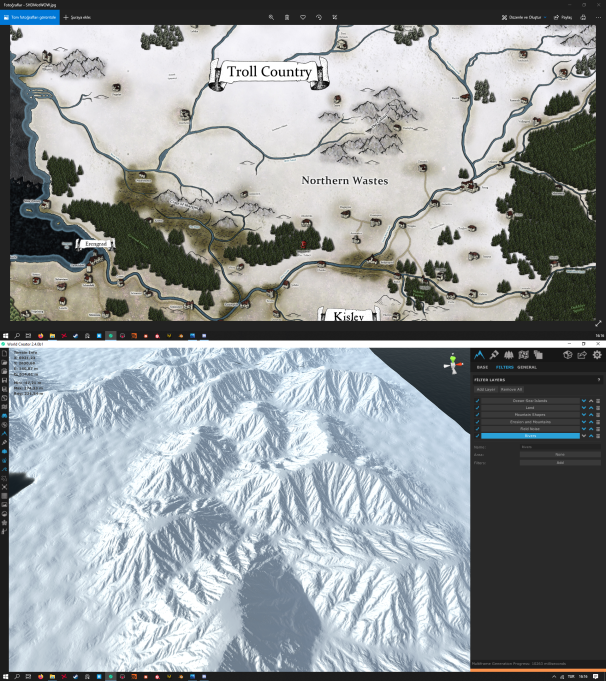Click the zoom magnifier icon in Photos toolbar

coord(271,17)
